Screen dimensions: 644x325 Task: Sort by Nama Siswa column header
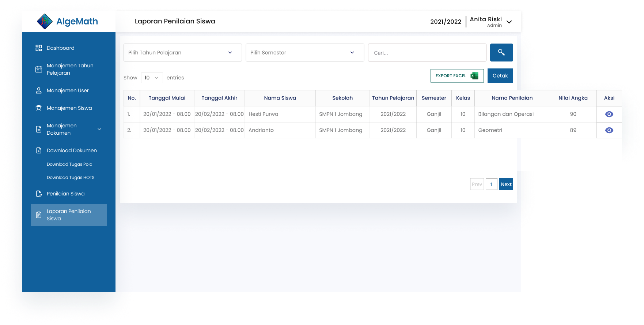coord(280,98)
